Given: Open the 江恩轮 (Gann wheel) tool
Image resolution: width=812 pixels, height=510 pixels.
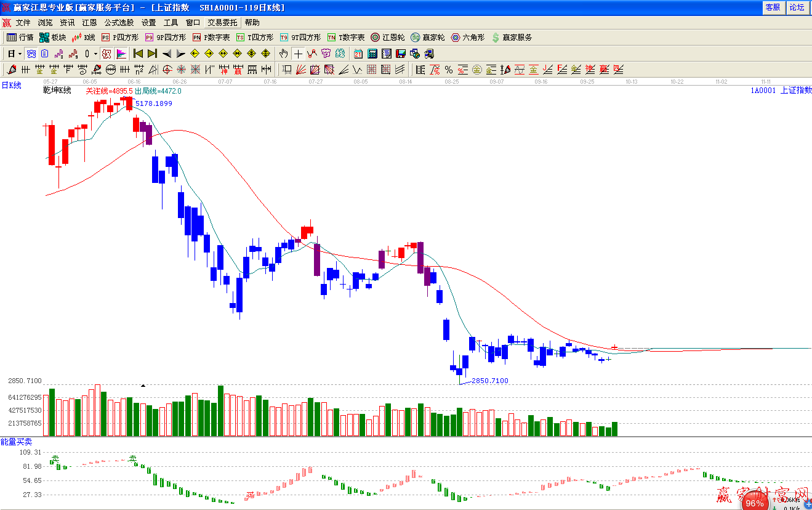Looking at the screenshot, I should pos(387,38).
